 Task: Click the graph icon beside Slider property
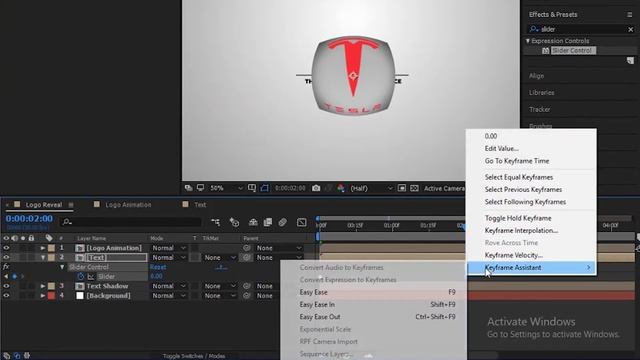point(91,277)
